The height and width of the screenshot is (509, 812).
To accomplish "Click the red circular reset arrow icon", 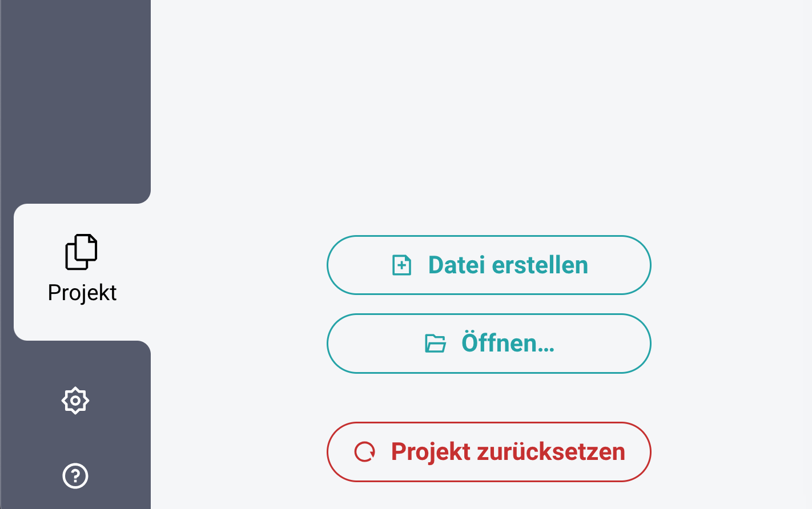I will click(x=365, y=452).
